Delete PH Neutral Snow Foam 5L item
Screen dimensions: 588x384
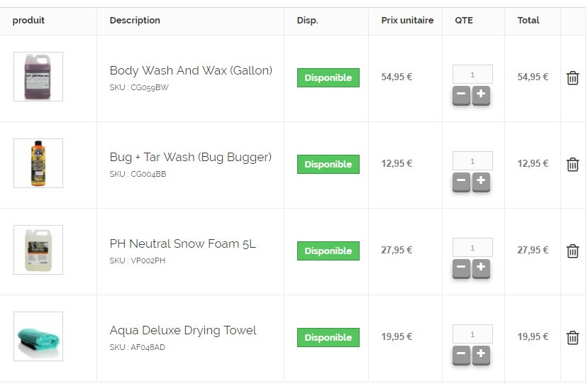tap(572, 251)
